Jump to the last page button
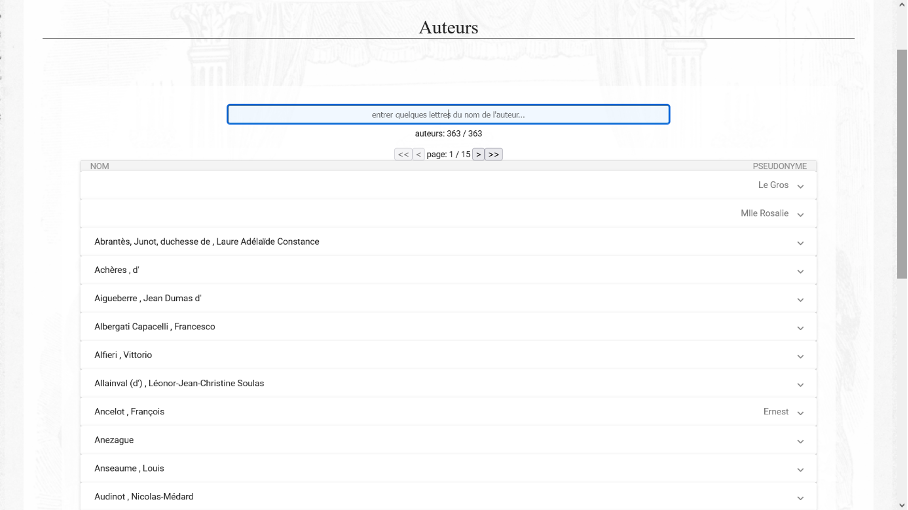The height and width of the screenshot is (510, 908). [x=494, y=155]
